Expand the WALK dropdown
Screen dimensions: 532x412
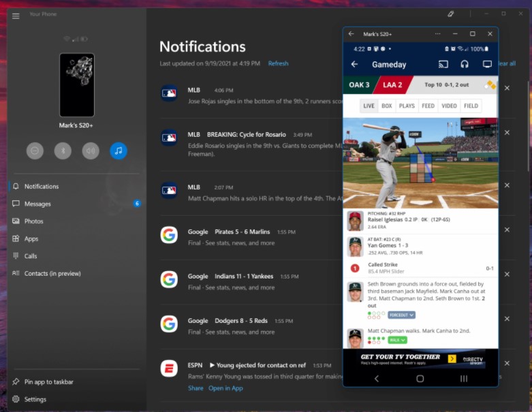click(397, 340)
